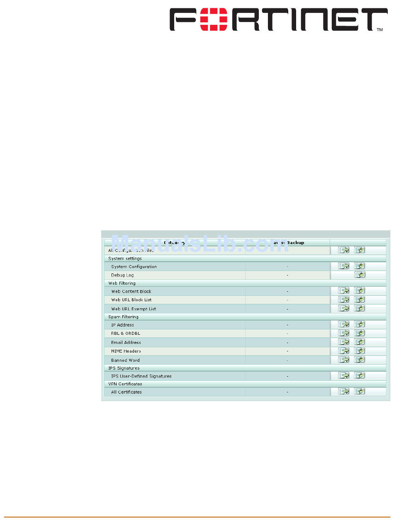Click System Configuration's right-arrow page icon
394x532 pixels.
tap(344, 266)
